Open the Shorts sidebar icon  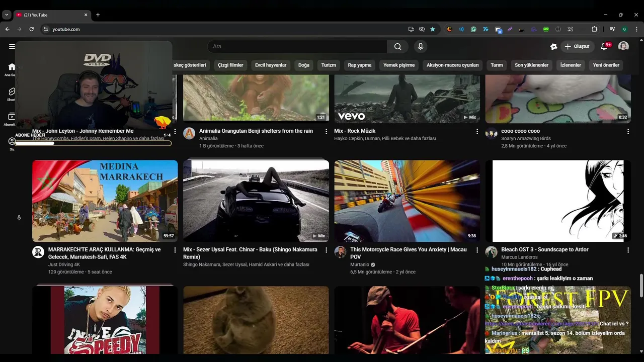12,92
